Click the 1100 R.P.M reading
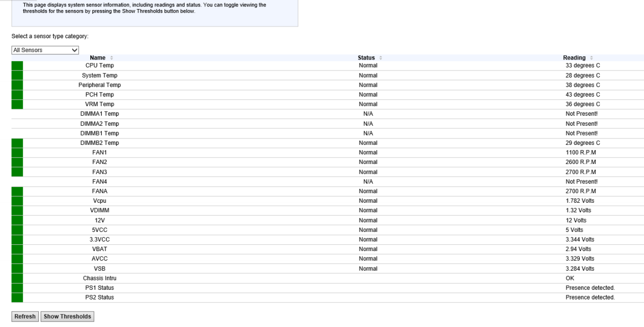 click(581, 152)
